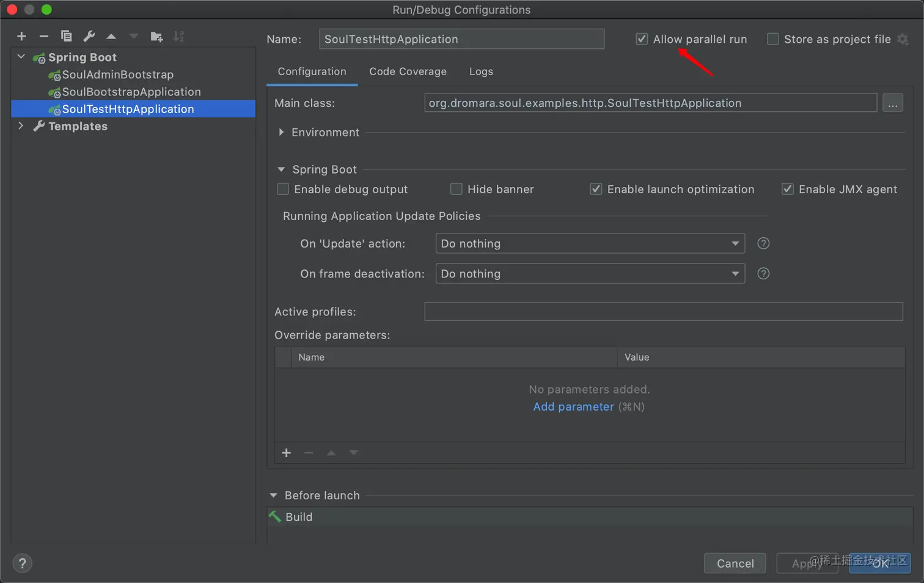Click the Add parameter link
This screenshot has height=583, width=924.
(x=573, y=407)
